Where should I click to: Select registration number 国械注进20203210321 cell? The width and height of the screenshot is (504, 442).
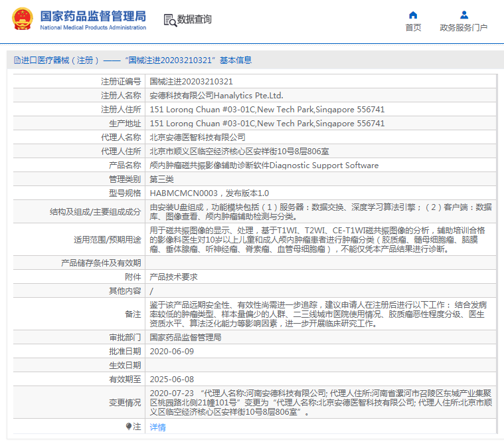pyautogui.click(x=191, y=81)
